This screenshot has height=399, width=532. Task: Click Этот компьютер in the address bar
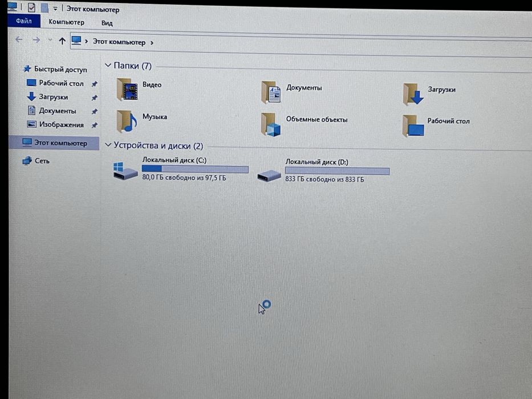pyautogui.click(x=119, y=42)
